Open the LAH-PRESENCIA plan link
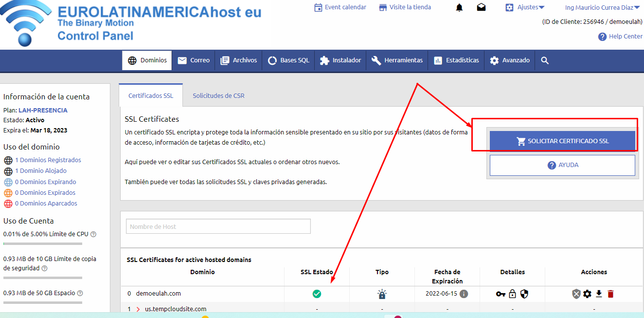644x318 pixels. tap(43, 110)
